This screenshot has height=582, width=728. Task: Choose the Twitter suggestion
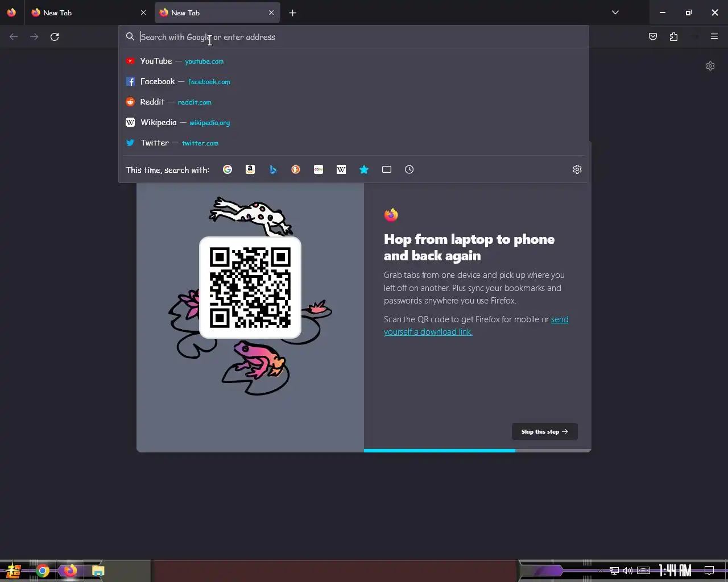click(354, 143)
